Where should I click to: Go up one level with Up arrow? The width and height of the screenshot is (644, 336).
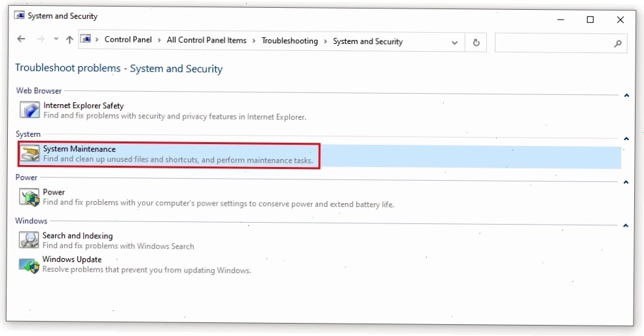(x=69, y=39)
